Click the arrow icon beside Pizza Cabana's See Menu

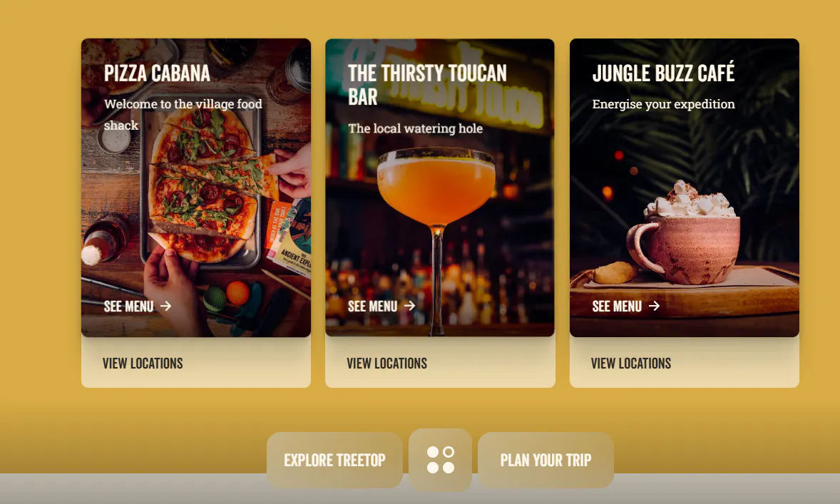coord(166,306)
